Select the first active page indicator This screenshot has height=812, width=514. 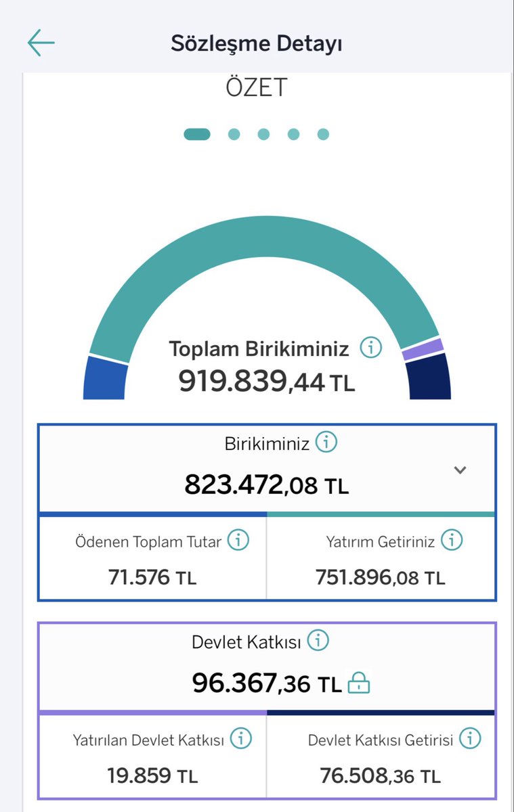pos(197,134)
